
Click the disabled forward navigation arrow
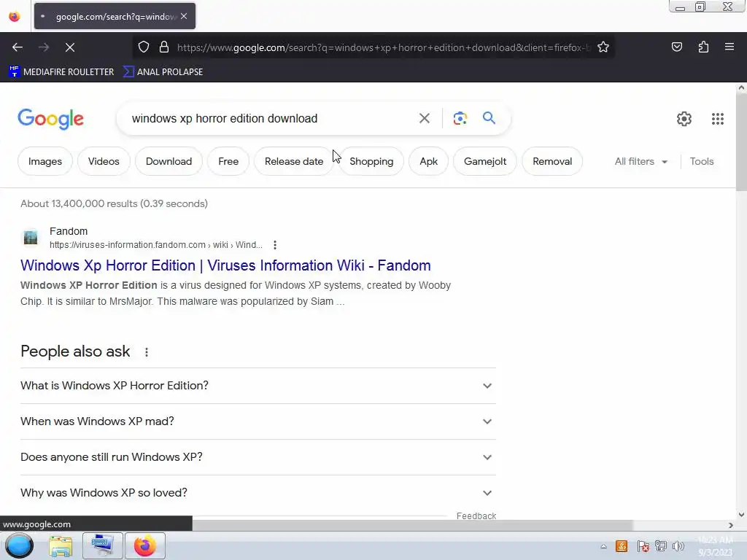coord(43,47)
